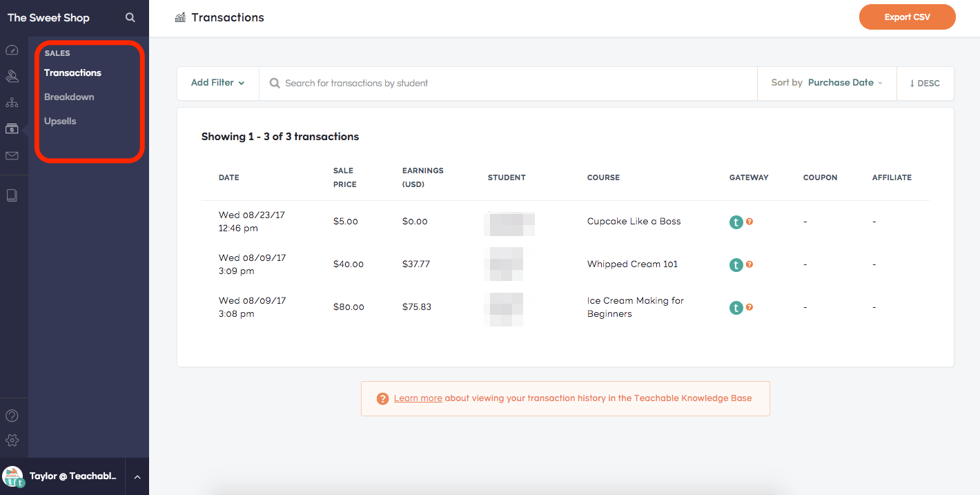Click the $0.00 earnings value
The image size is (980, 495).
[415, 222]
